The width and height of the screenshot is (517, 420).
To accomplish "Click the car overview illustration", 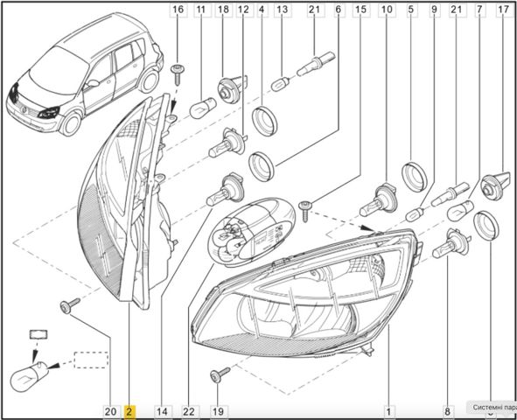I will (x=85, y=74).
